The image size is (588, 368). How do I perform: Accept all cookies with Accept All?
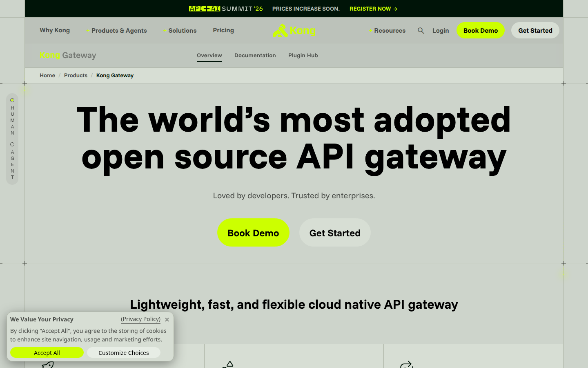pyautogui.click(x=47, y=352)
